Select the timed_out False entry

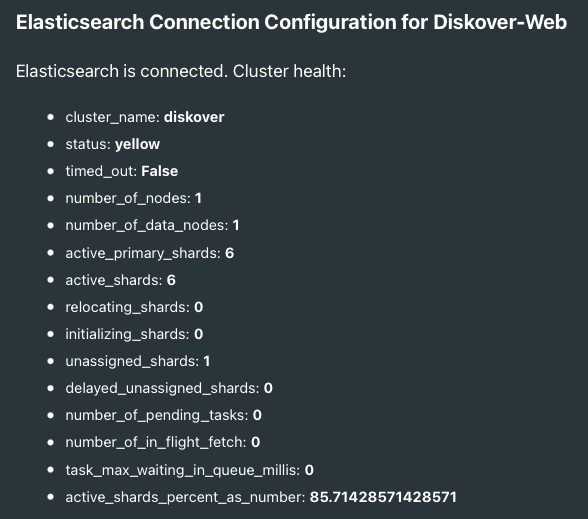tap(122, 171)
